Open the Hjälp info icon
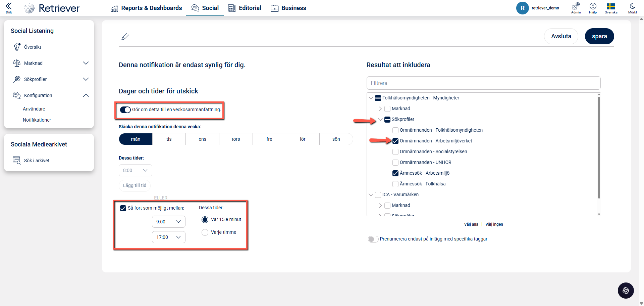Image resolution: width=644 pixels, height=306 pixels. (x=593, y=6)
